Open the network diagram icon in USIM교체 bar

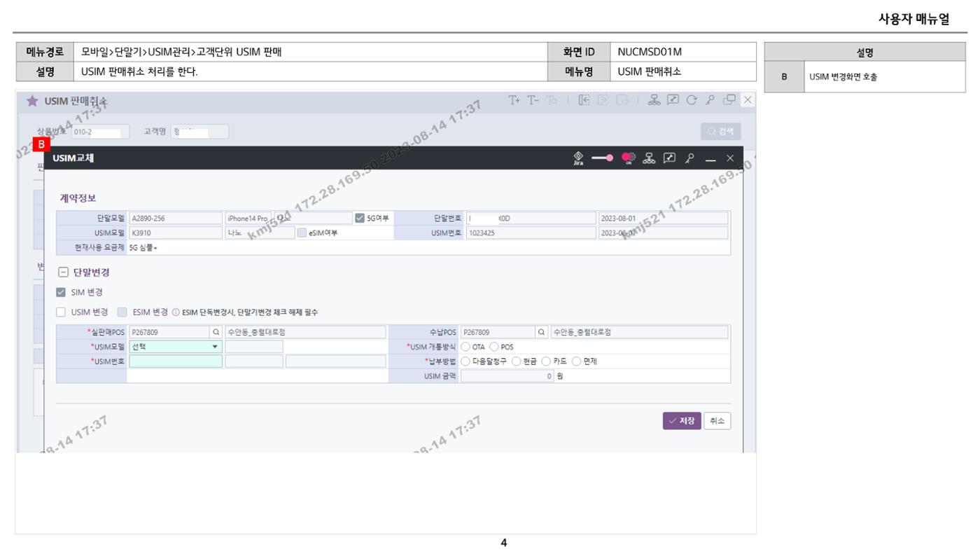(x=650, y=158)
